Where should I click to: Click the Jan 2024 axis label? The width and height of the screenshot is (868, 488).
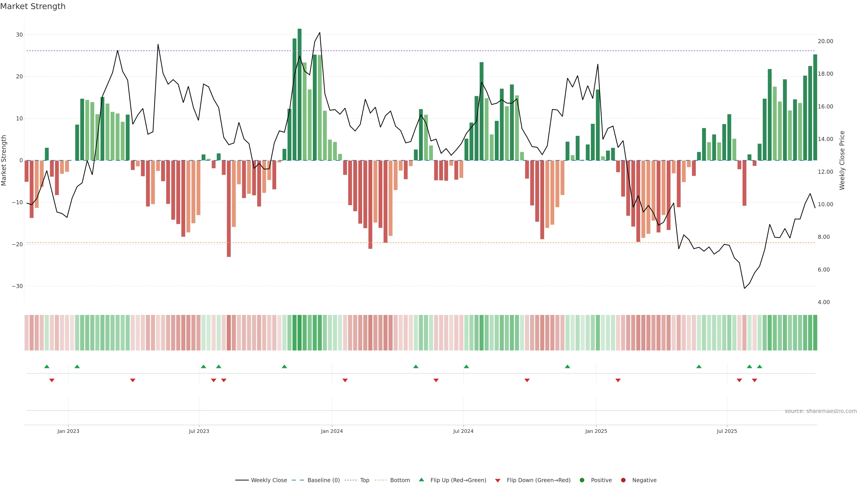point(332,431)
